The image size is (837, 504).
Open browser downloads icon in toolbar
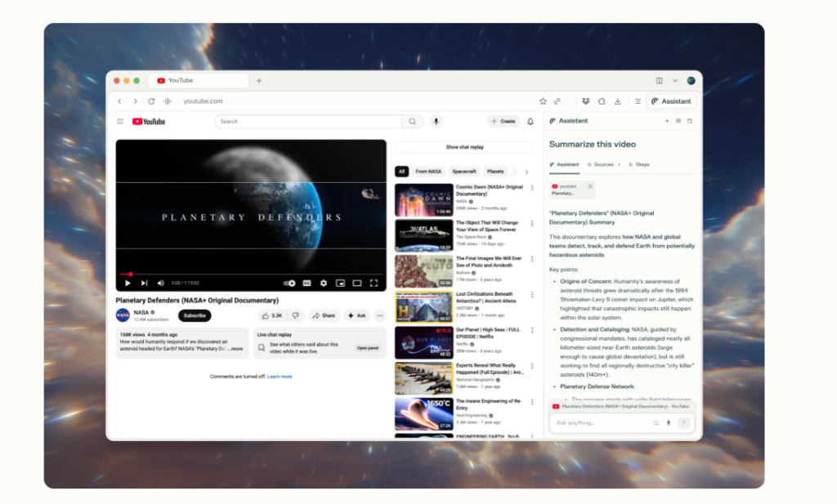tap(618, 101)
